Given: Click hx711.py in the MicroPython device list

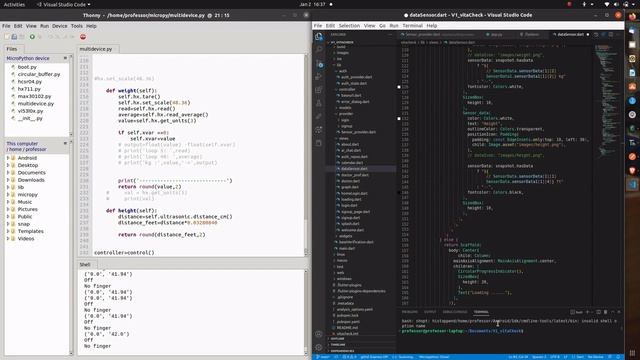Looking at the screenshot, I should tap(29, 89).
